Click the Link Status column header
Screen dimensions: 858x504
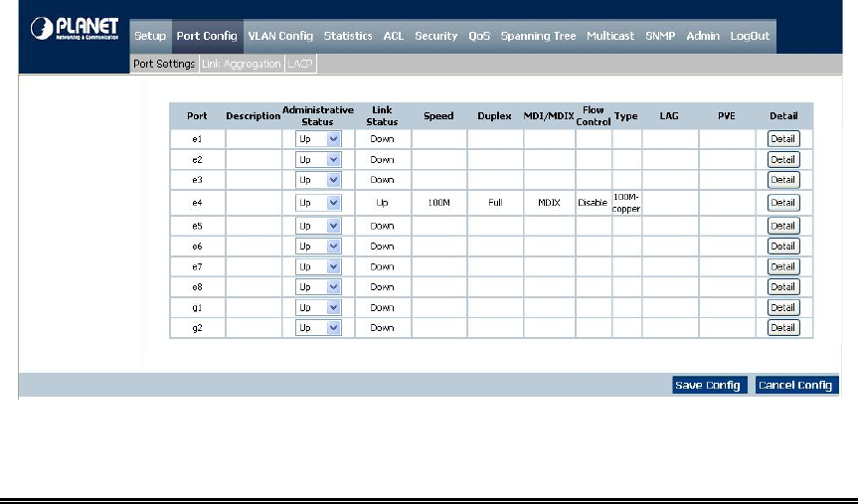[382, 116]
